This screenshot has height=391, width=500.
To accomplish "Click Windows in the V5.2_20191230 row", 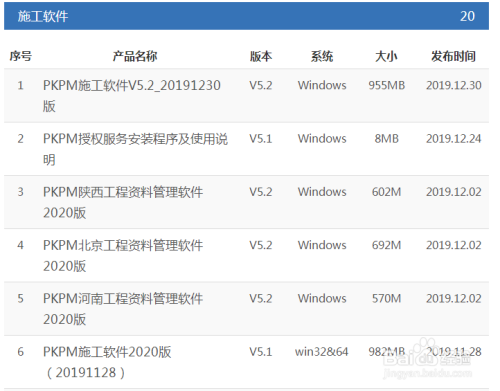I will 322,85.
